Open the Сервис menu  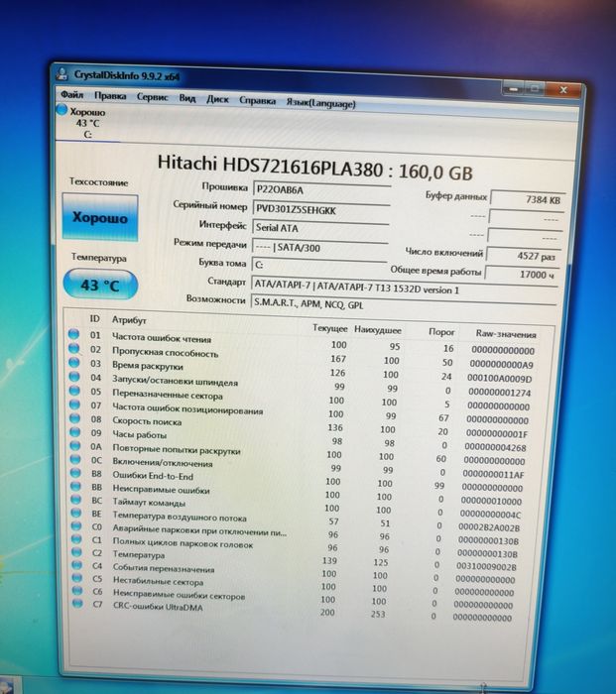153,97
